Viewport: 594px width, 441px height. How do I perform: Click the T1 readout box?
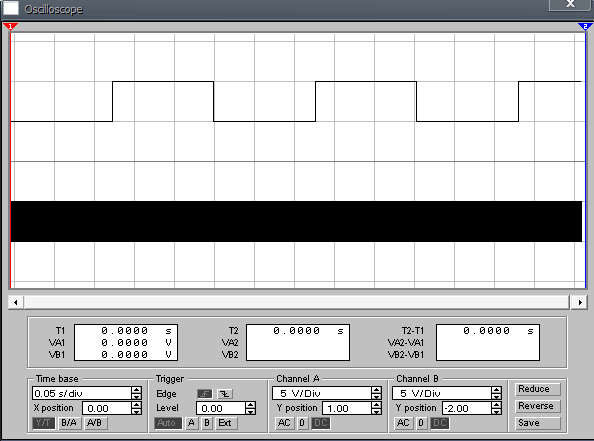[x=126, y=342]
